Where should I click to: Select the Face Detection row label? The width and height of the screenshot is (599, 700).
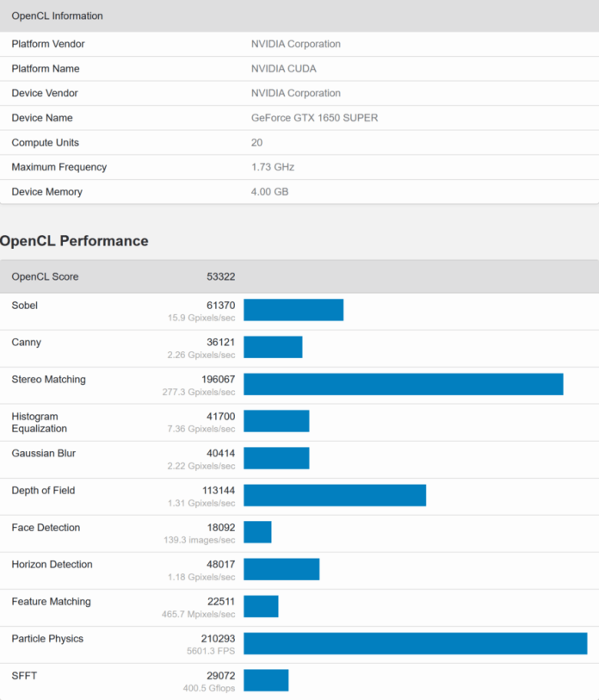[46, 528]
